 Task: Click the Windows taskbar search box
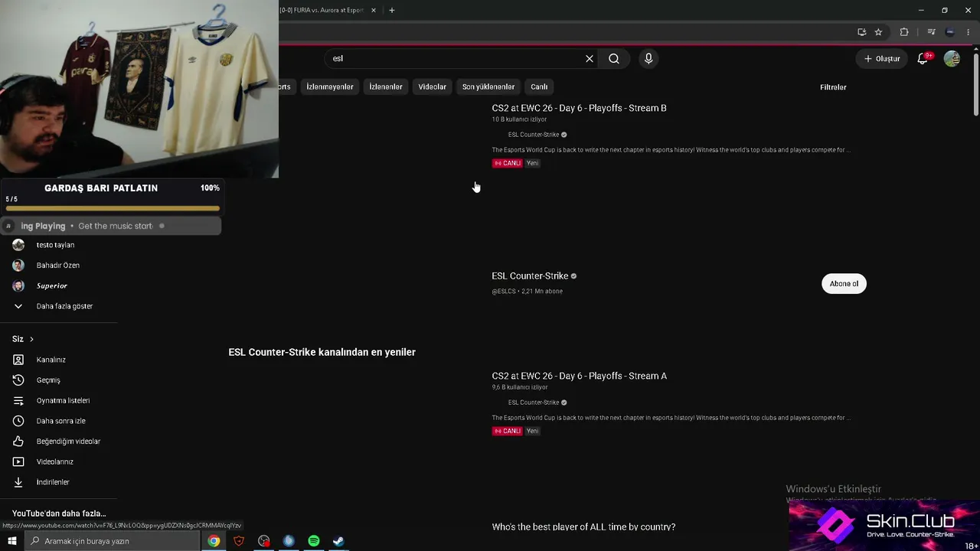pyautogui.click(x=113, y=541)
